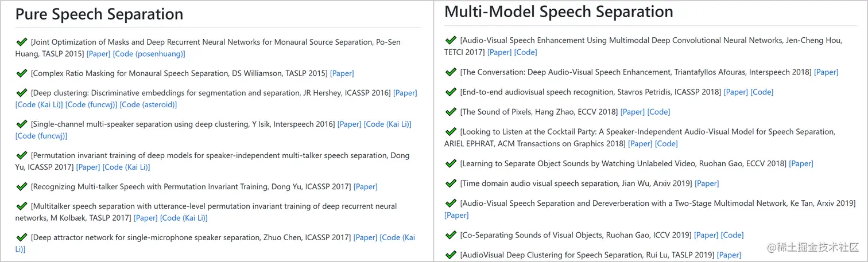Click the checkmark beside AudioVisual Deep Clustering entry
Screen dimensions: 868x262
pyautogui.click(x=451, y=254)
